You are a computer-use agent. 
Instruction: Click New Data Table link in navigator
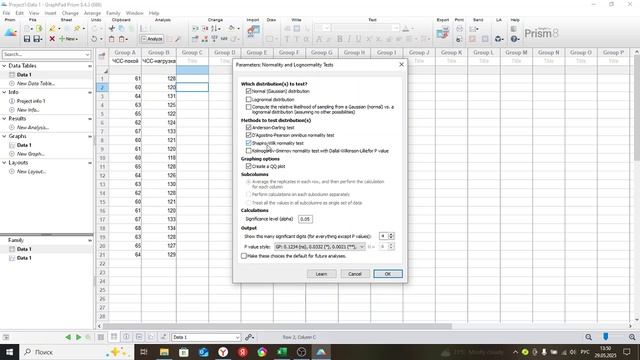pos(36,84)
